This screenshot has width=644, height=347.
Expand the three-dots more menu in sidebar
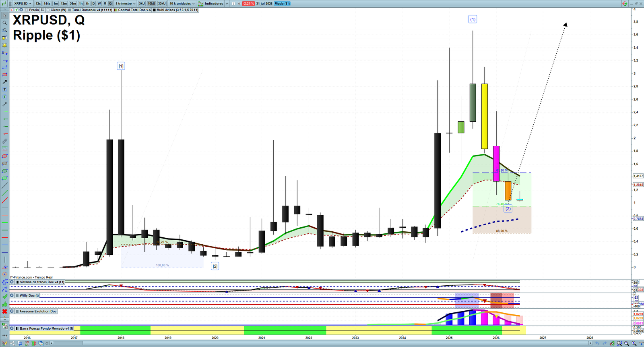tap(4, 336)
